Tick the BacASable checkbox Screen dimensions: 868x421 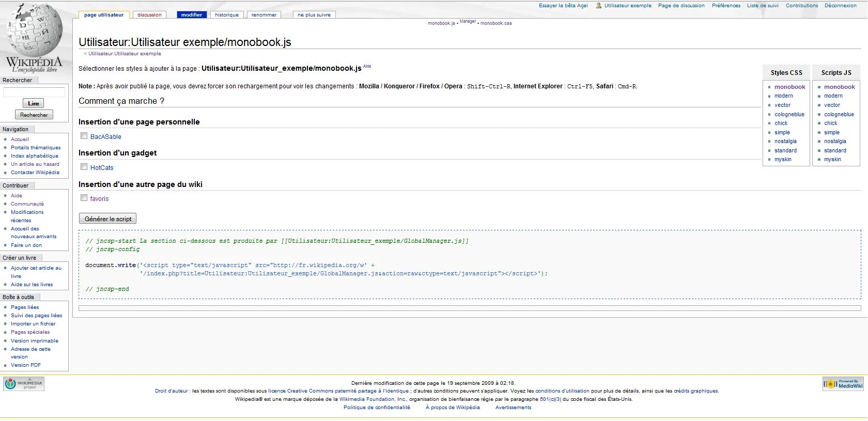click(84, 136)
